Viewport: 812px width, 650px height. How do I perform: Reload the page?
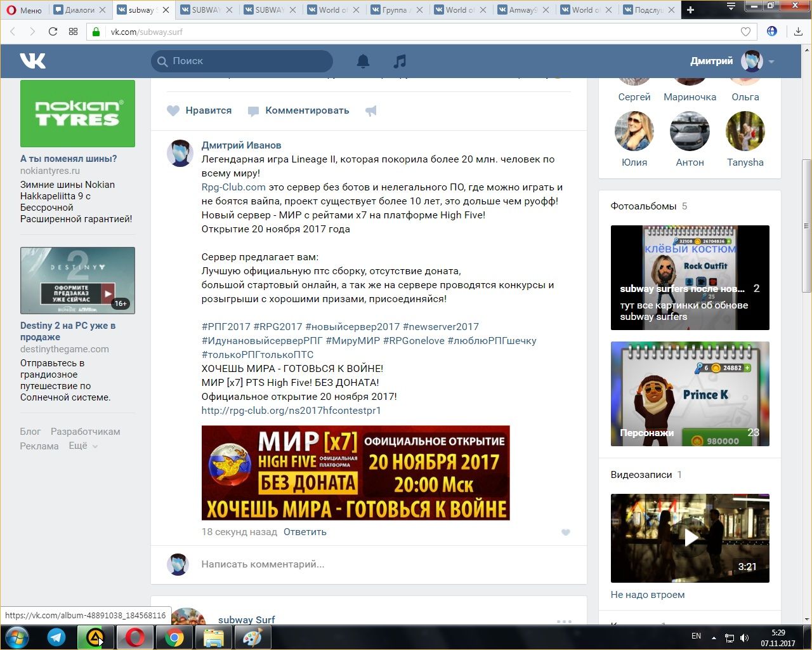click(53, 31)
